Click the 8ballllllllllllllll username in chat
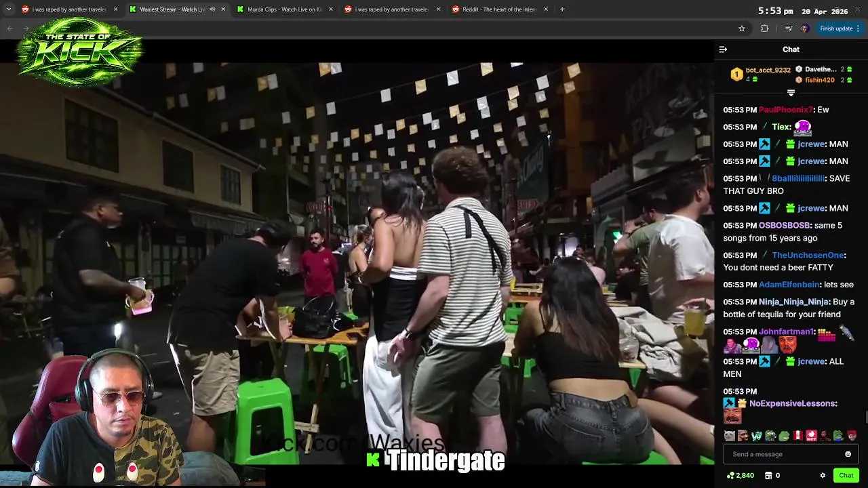The image size is (868, 488). point(798,178)
